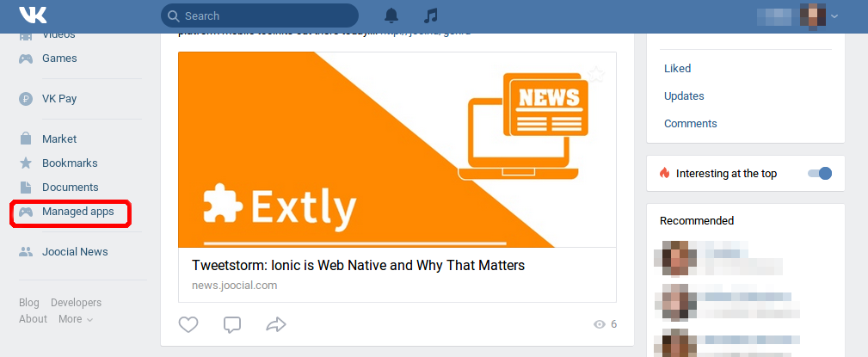Click the Interesting at the top label

(x=727, y=174)
